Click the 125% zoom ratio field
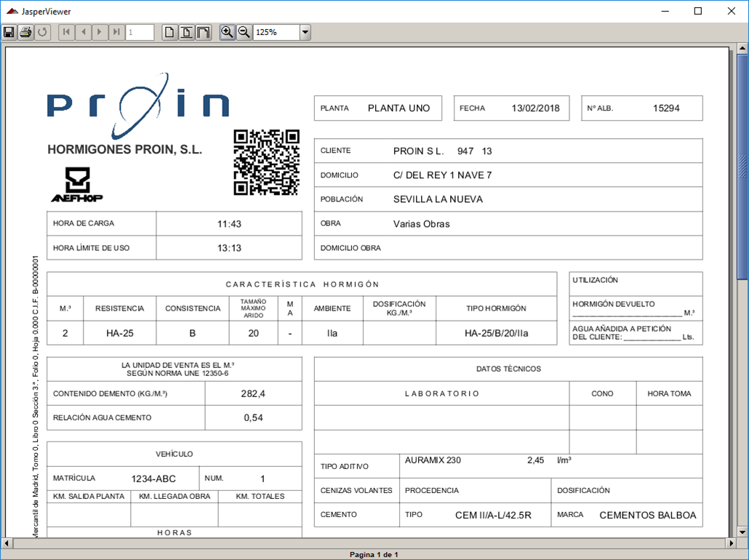The height and width of the screenshot is (560, 749). coord(276,32)
